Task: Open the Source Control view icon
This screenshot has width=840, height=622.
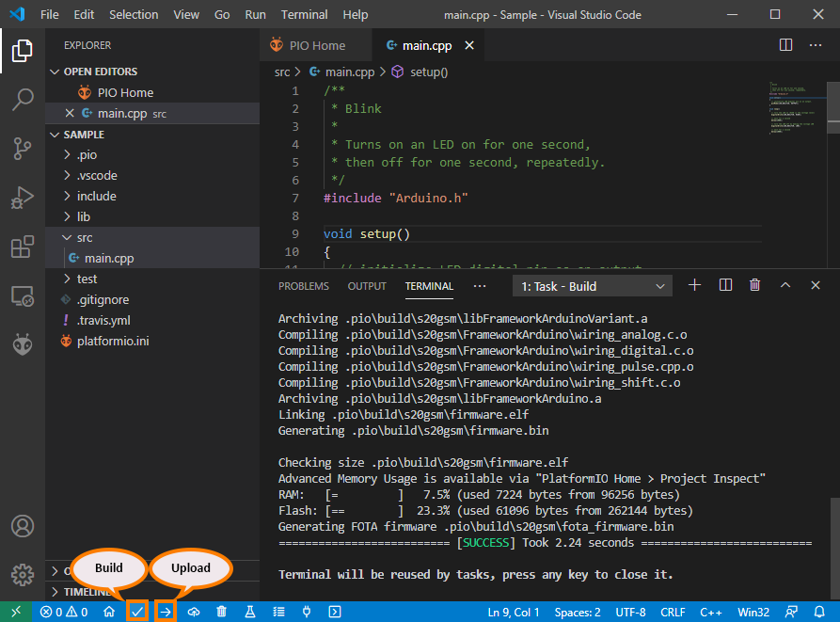Action: (22, 149)
